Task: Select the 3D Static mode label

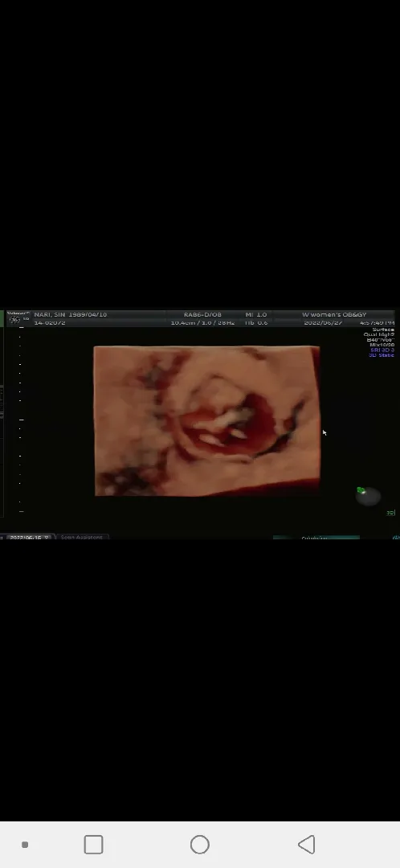Action: pos(382,355)
